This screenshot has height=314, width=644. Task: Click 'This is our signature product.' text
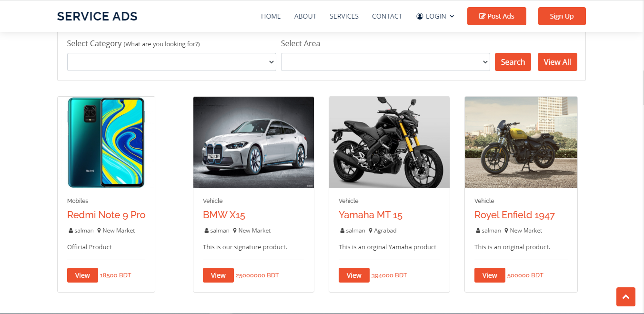(x=245, y=247)
